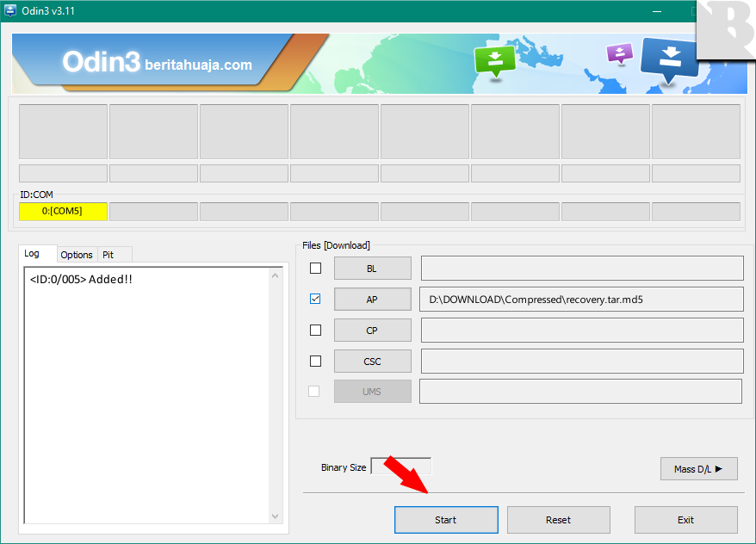
Task: Tick the CP file checkbox
Action: click(x=315, y=331)
